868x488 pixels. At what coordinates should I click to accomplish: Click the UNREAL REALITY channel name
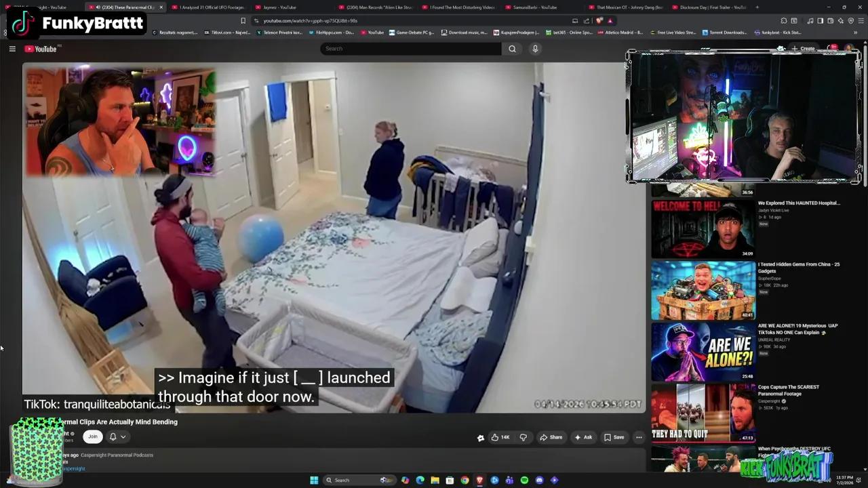773,340
